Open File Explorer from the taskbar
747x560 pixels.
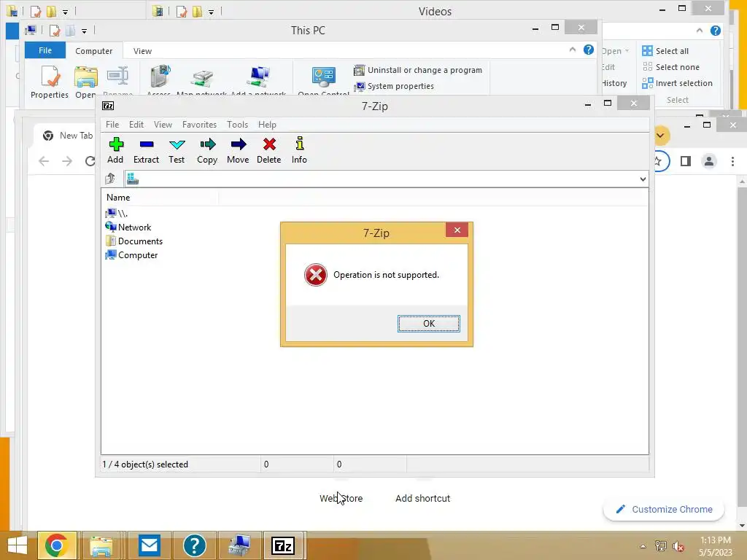pos(101,545)
